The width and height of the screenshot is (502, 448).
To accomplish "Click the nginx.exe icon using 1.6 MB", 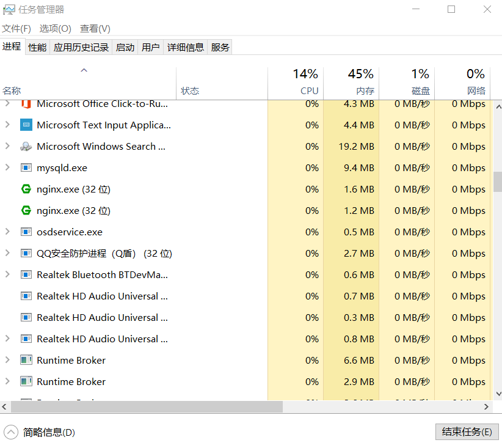I will coord(26,189).
